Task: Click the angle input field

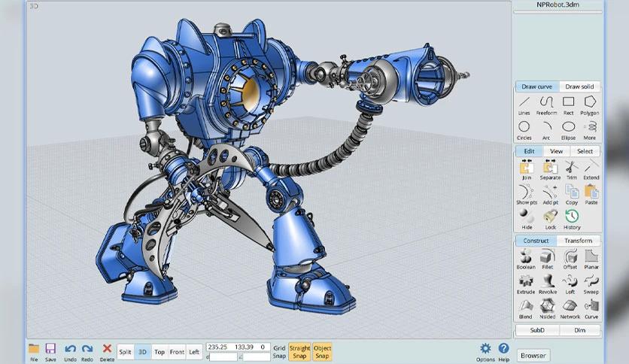Action: coord(257,356)
